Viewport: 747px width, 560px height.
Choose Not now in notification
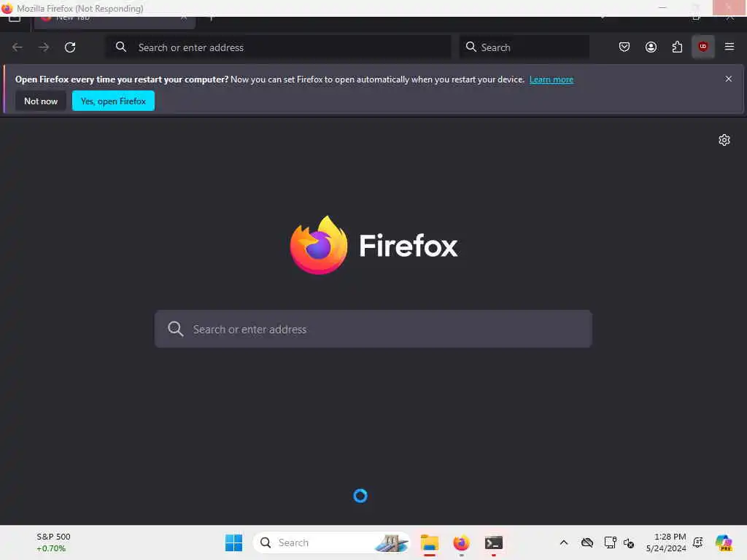click(x=41, y=101)
